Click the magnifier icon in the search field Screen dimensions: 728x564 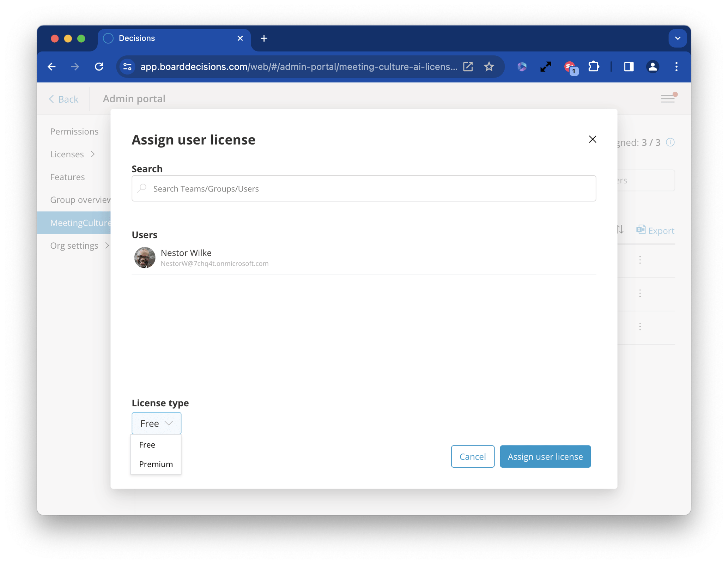(142, 188)
